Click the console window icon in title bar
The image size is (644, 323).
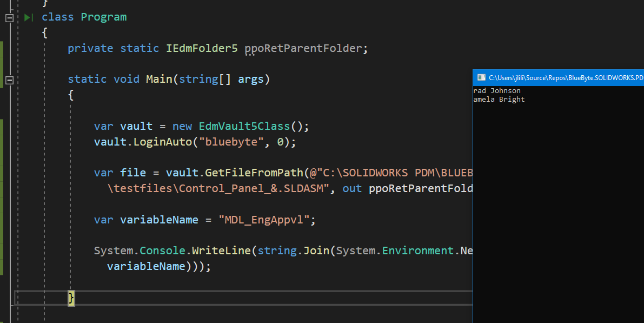(481, 78)
